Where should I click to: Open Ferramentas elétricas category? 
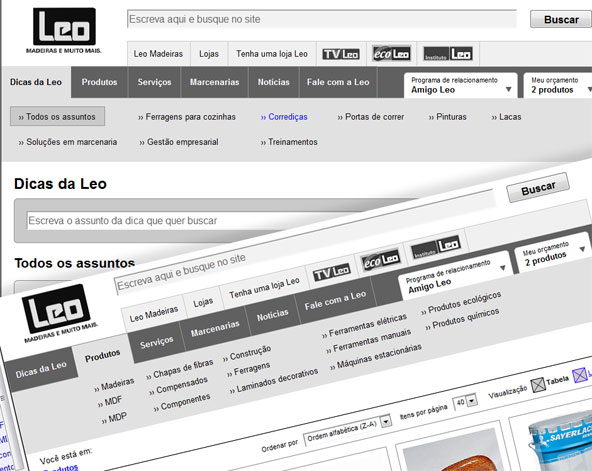[x=364, y=326]
